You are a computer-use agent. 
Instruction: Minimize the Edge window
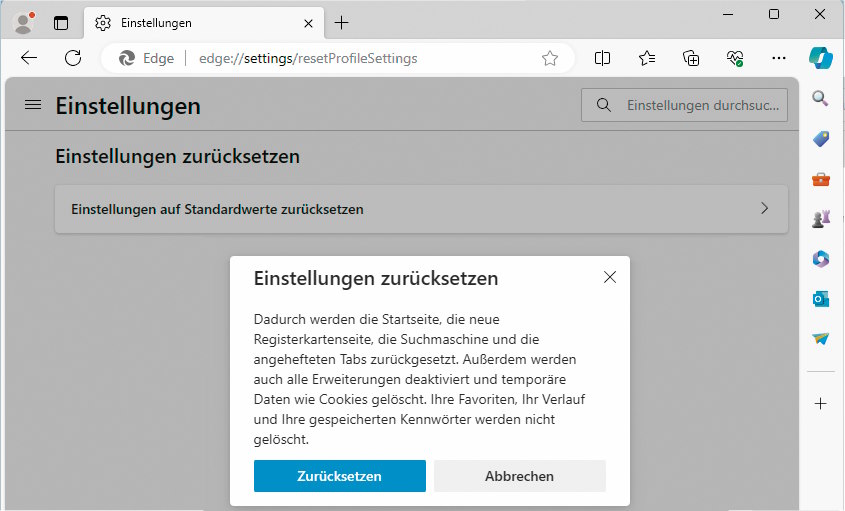pyautogui.click(x=728, y=14)
